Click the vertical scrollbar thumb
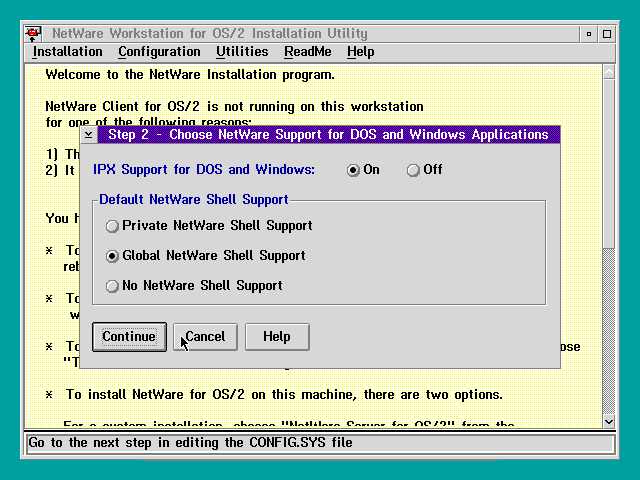The height and width of the screenshot is (480, 640). [609, 163]
